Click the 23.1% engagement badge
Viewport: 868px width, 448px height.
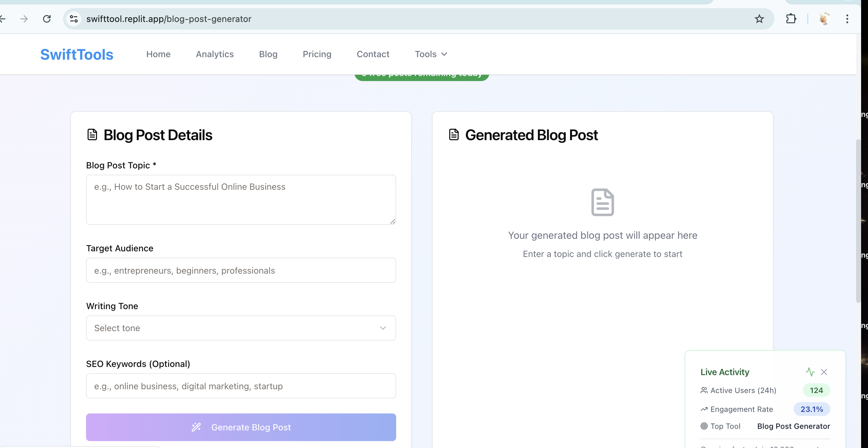(811, 409)
